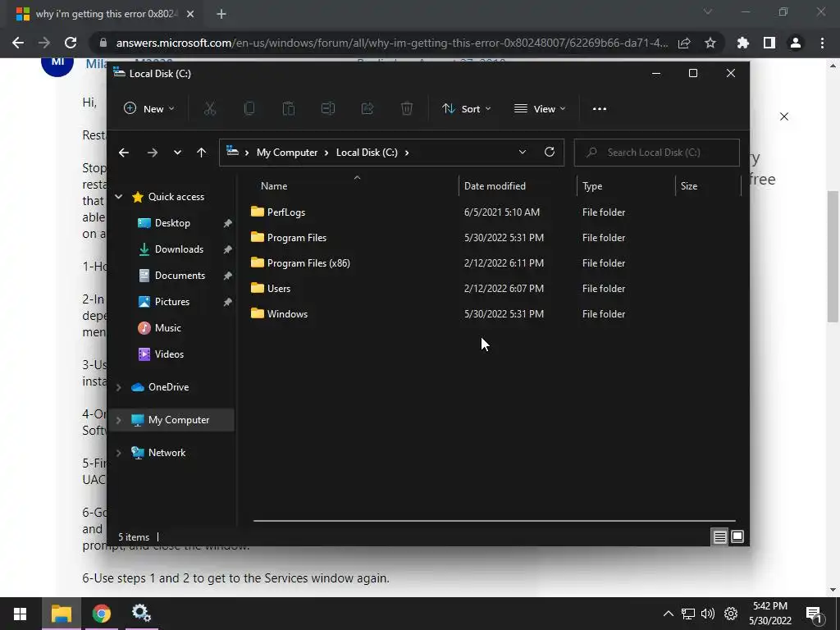Bookmark this page with star icon
This screenshot has width=840, height=630.
point(710,43)
